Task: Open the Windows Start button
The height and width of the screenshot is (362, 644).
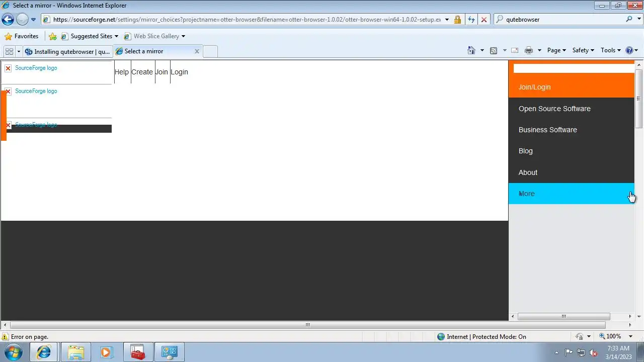Action: pos(14,352)
